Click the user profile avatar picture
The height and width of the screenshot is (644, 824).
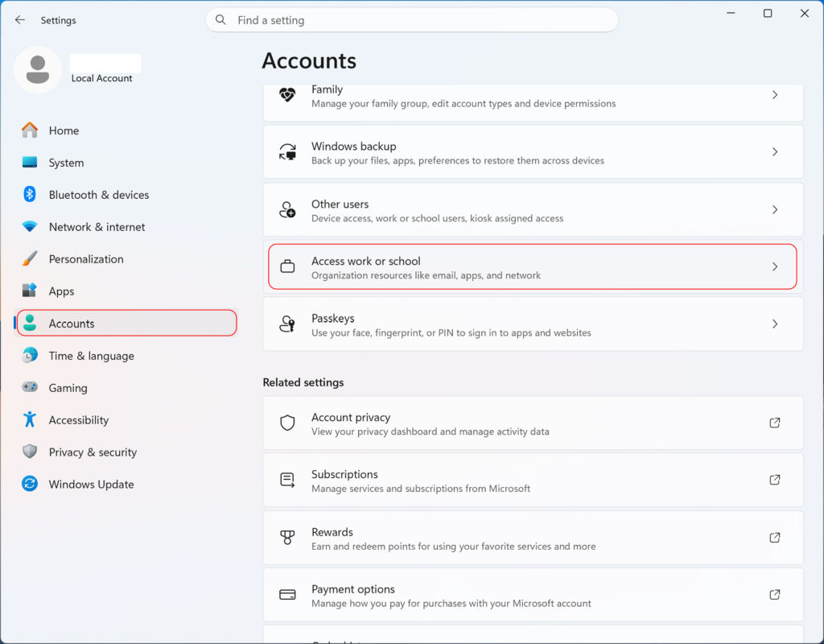38,69
